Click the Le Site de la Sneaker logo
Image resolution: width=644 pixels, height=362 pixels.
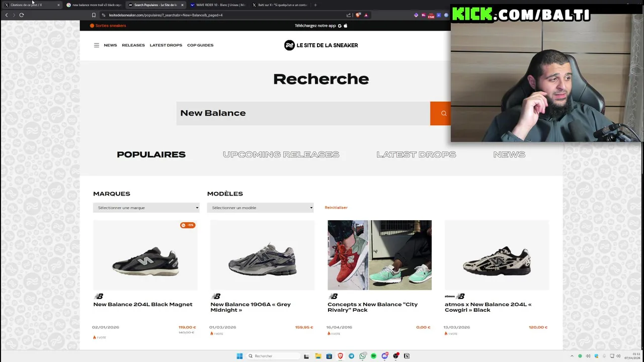tap(321, 45)
